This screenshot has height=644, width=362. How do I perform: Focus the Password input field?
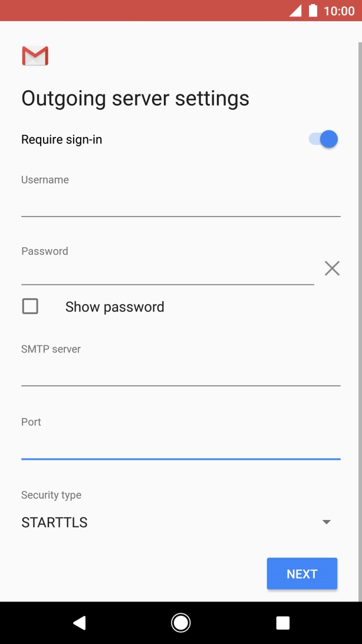pos(167,273)
